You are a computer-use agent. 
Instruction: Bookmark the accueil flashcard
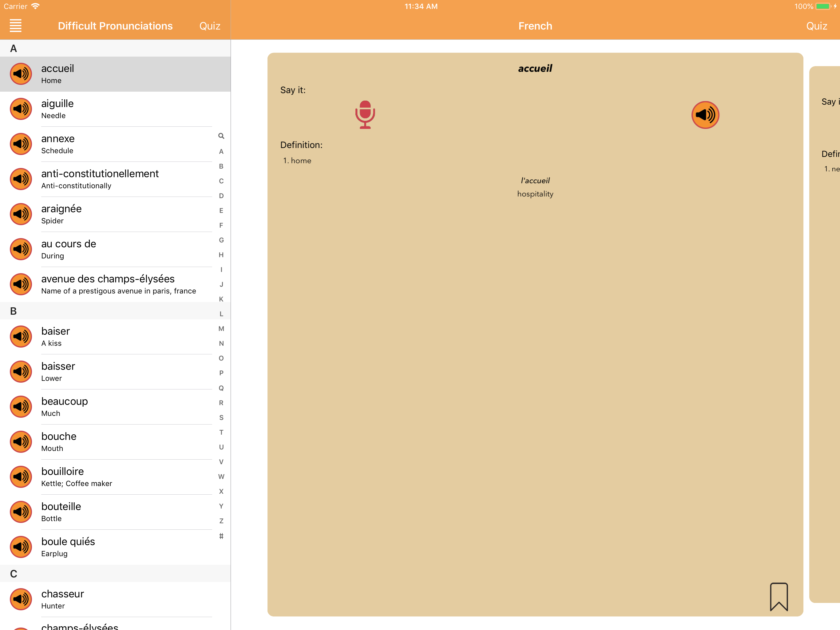[x=779, y=596]
